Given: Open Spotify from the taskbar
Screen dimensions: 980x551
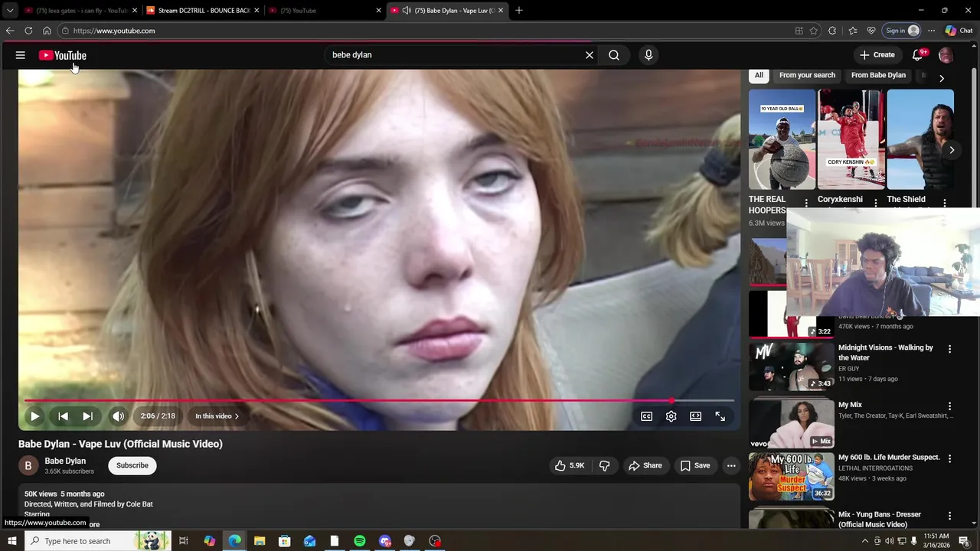Looking at the screenshot, I should (x=360, y=541).
